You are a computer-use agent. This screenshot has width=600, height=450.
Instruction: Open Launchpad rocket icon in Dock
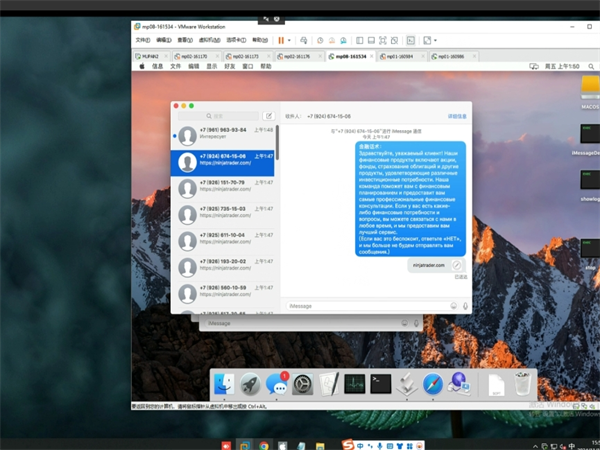pos(250,383)
